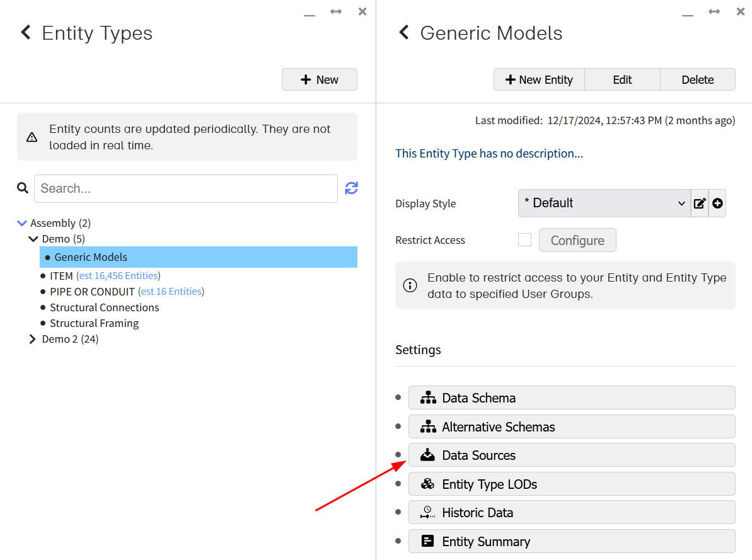The image size is (752, 560).
Task: Click into the Search input field
Action: (185, 188)
